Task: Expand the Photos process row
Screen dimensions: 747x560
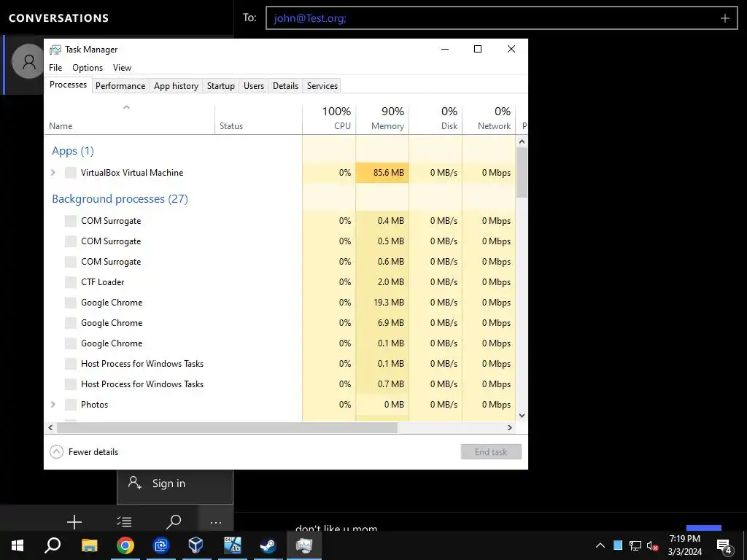Action: point(53,404)
